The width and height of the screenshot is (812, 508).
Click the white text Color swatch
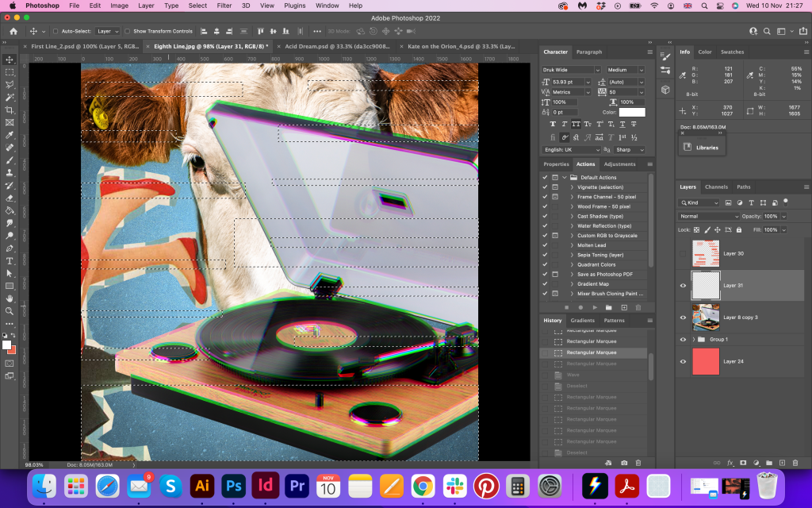[x=632, y=112]
